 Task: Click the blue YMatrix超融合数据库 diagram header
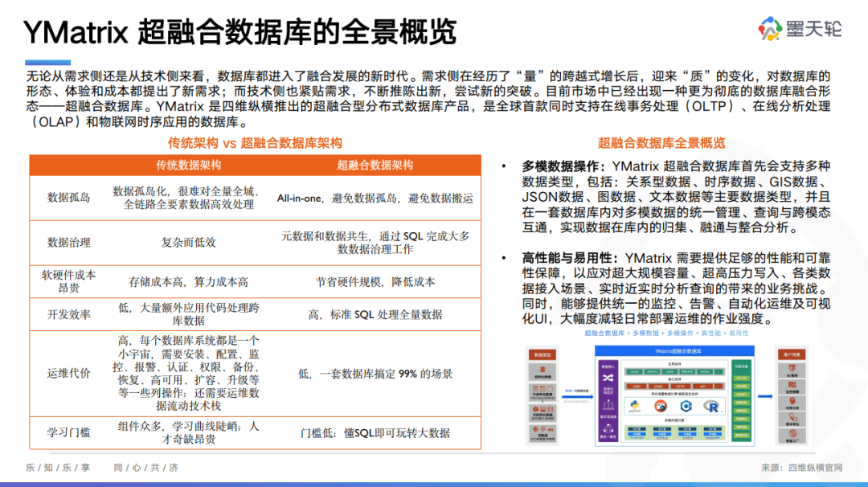click(x=674, y=351)
